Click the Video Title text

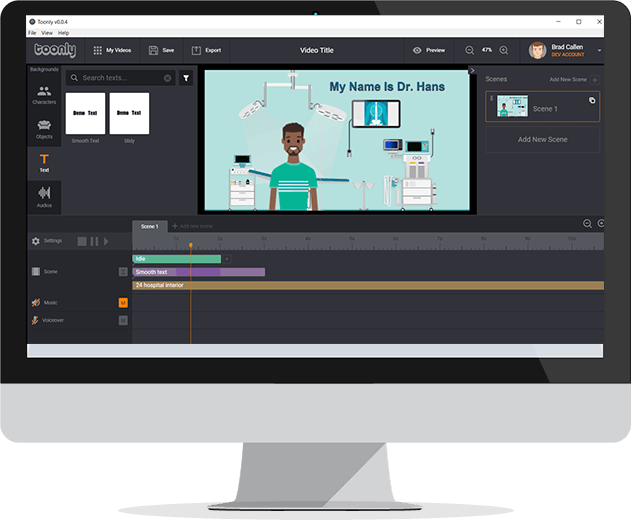tap(317, 50)
